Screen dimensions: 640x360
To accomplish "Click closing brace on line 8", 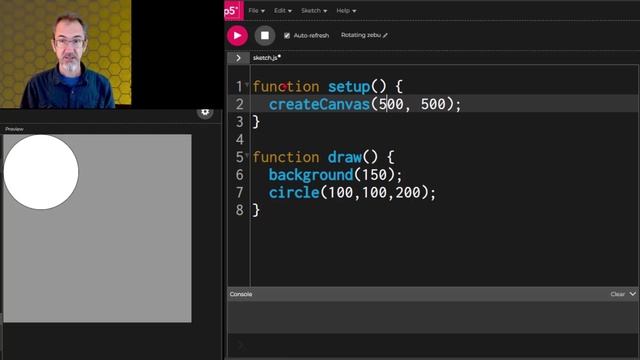I will pyautogui.click(x=256, y=210).
